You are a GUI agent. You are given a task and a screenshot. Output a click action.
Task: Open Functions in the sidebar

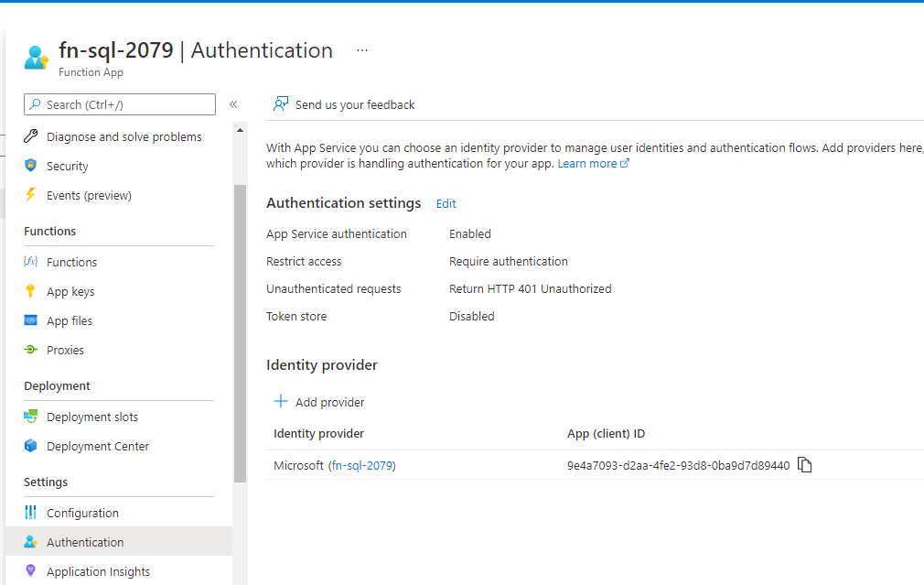[x=71, y=262]
